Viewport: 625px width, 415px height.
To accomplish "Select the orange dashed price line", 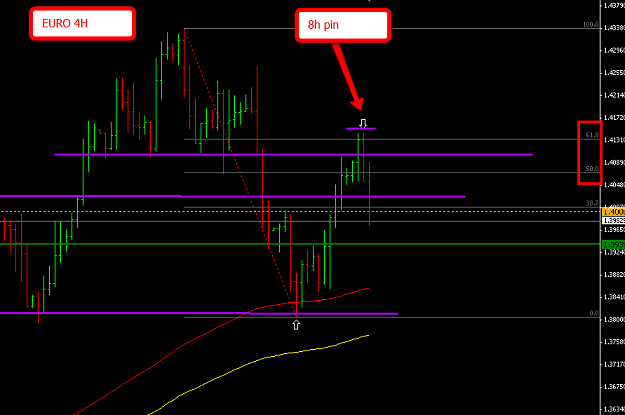I will click(x=300, y=211).
